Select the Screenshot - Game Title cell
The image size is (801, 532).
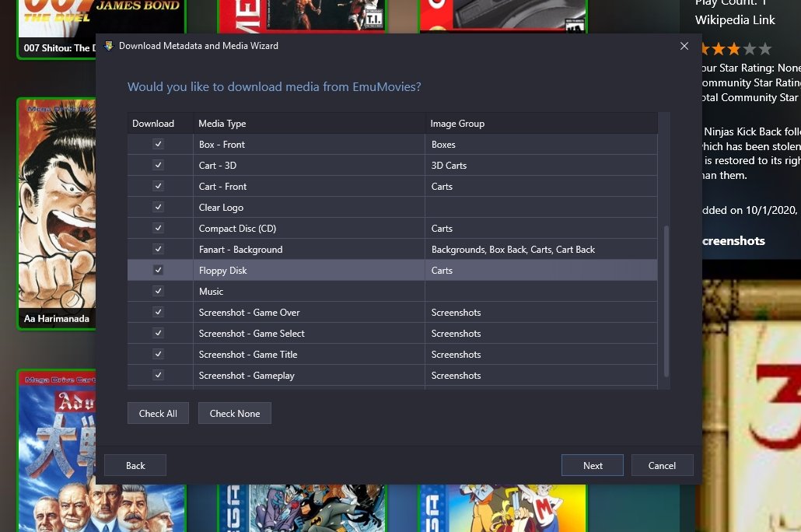point(309,354)
